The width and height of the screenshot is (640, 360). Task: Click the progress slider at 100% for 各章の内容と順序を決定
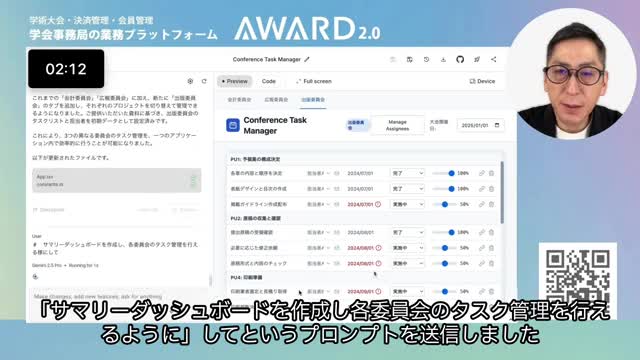(444, 173)
